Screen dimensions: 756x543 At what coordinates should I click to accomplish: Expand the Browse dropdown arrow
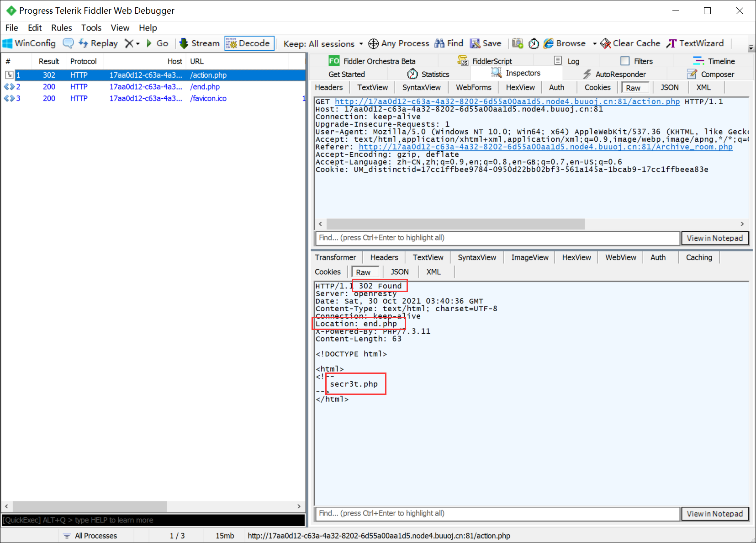pos(594,44)
